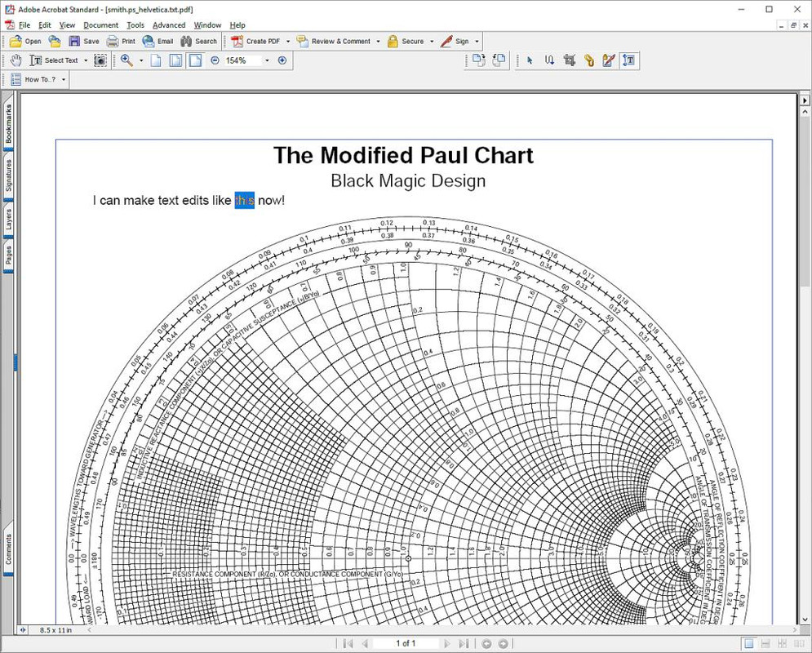This screenshot has width=812, height=653.
Task: Open the Edit menu
Action: (45, 24)
